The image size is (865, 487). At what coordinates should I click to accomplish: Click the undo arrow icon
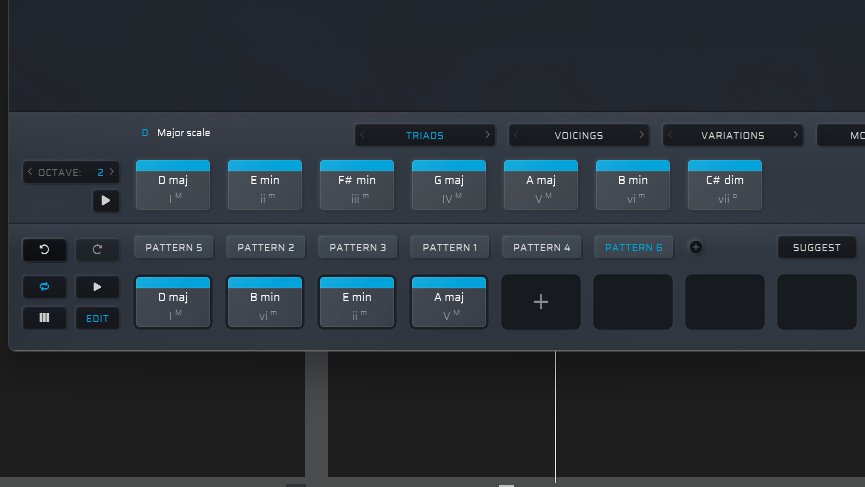coord(44,249)
